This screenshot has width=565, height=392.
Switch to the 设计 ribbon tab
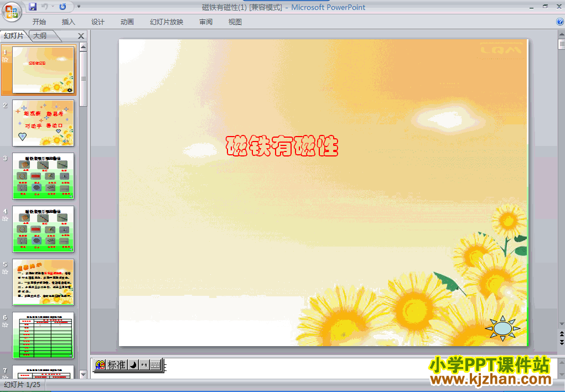(x=97, y=22)
